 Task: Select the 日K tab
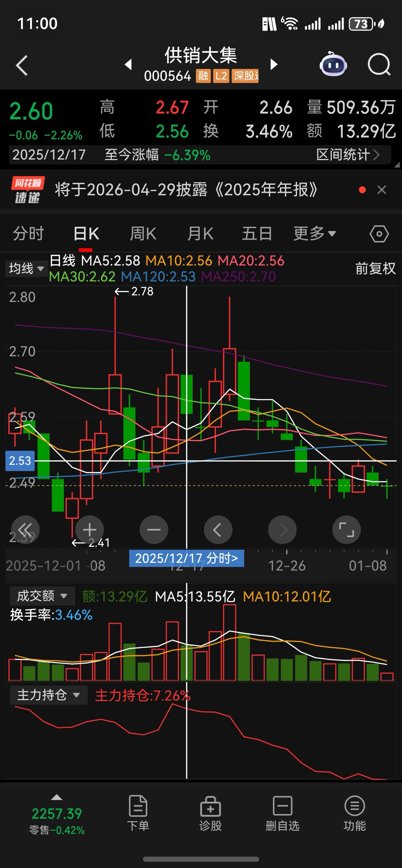click(x=86, y=234)
